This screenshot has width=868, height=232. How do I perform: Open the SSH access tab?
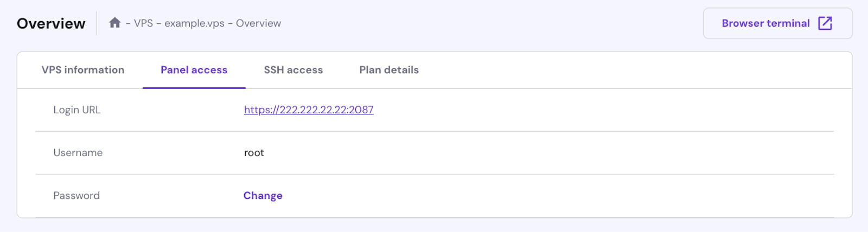[293, 70]
